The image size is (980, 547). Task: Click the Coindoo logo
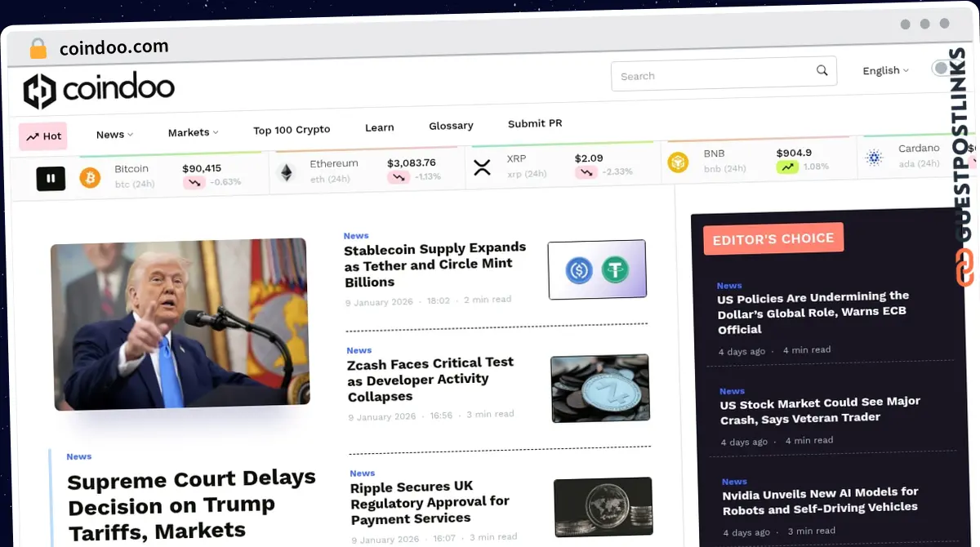(99, 90)
